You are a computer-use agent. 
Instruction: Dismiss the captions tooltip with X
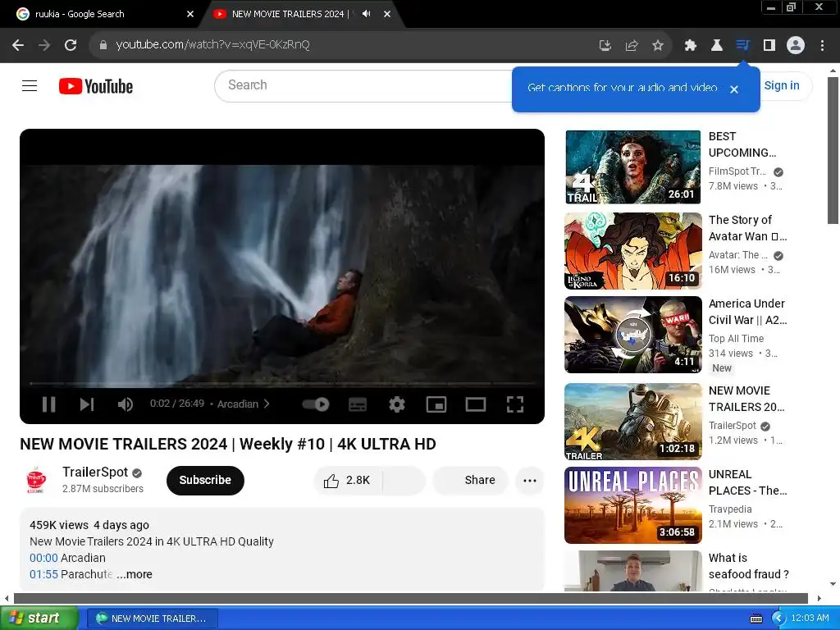[x=734, y=89]
